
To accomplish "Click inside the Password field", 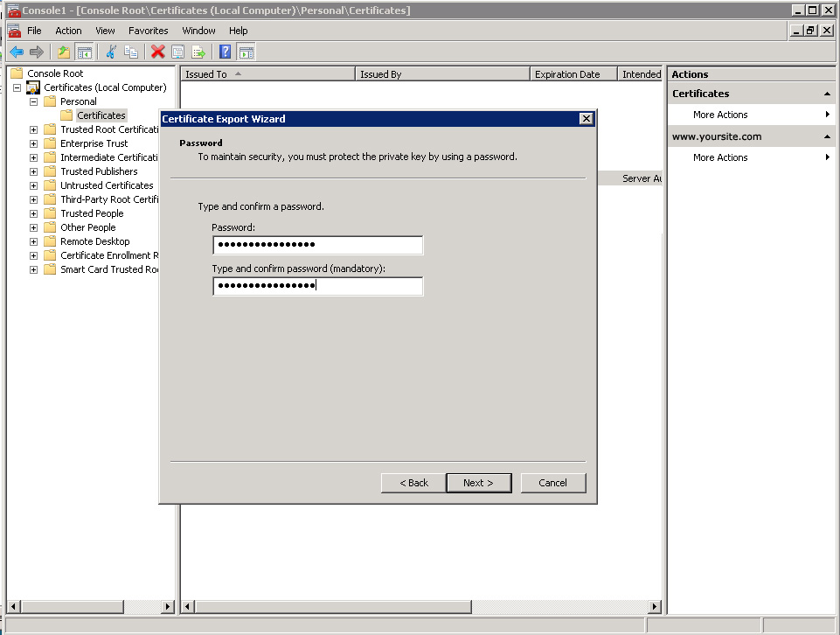I will pos(317,245).
